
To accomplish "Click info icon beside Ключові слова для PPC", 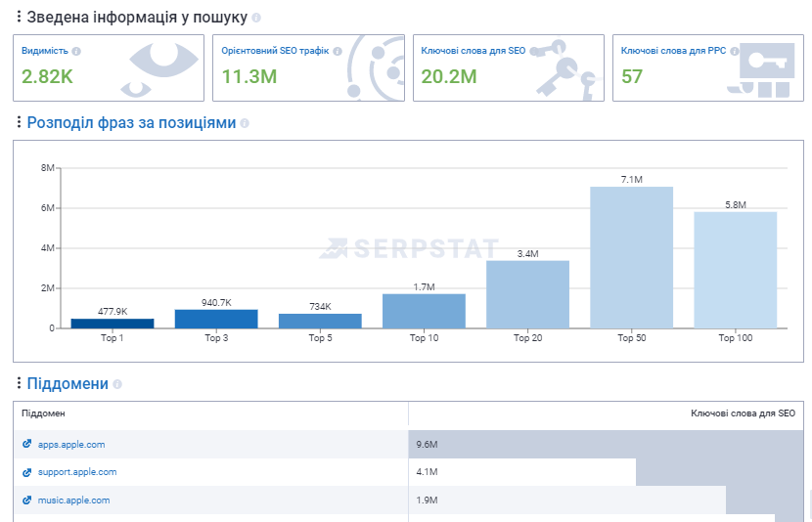I will (732, 51).
